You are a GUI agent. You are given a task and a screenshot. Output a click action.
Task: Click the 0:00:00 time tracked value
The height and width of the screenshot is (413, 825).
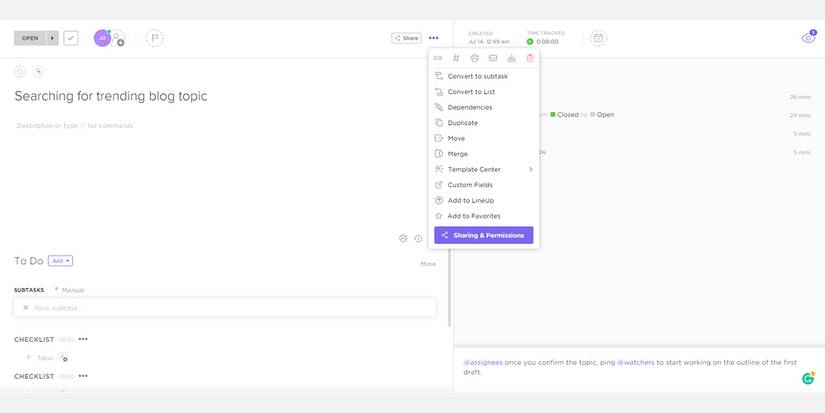tap(547, 42)
